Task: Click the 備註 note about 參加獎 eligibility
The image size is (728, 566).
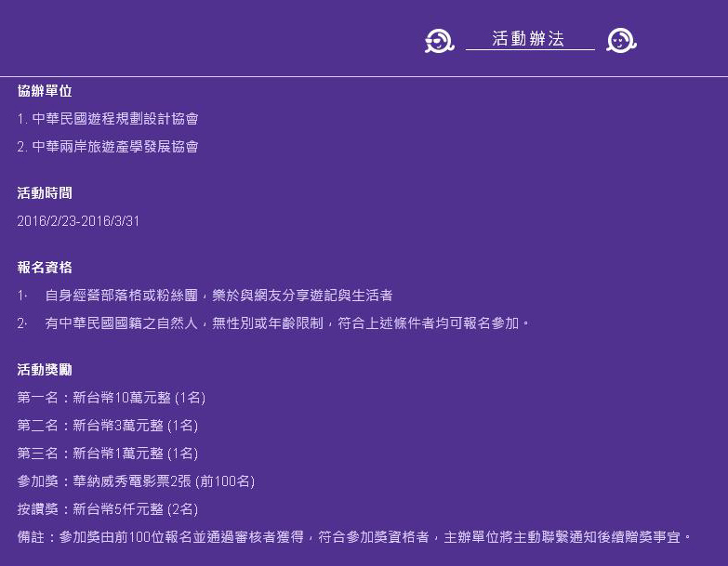Action: coord(354,537)
